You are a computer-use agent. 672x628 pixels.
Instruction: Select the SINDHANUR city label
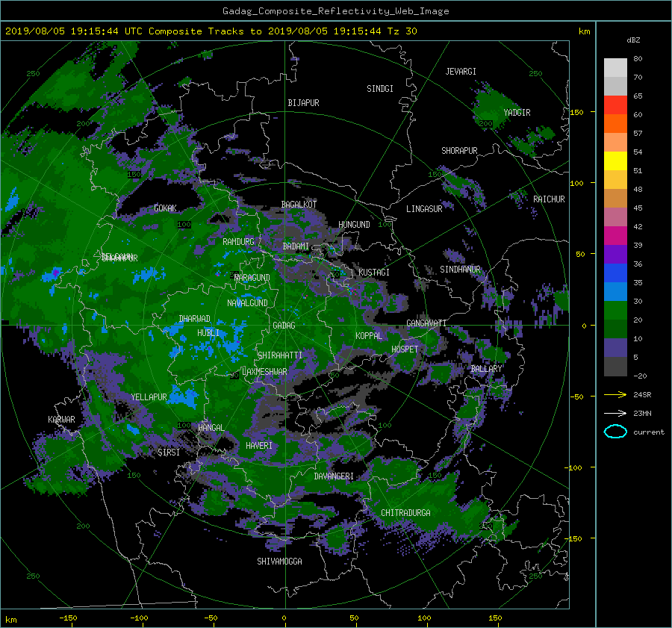pyautogui.click(x=460, y=270)
